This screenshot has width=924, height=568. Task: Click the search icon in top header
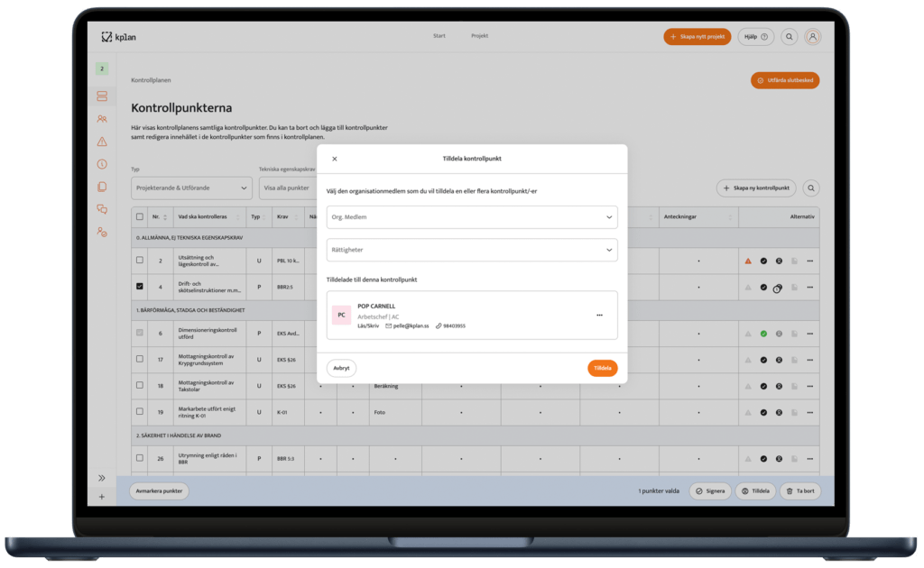tap(789, 37)
